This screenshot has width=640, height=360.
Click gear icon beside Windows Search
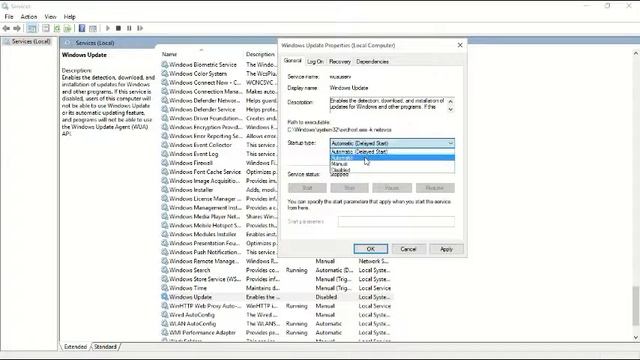[x=164, y=270]
